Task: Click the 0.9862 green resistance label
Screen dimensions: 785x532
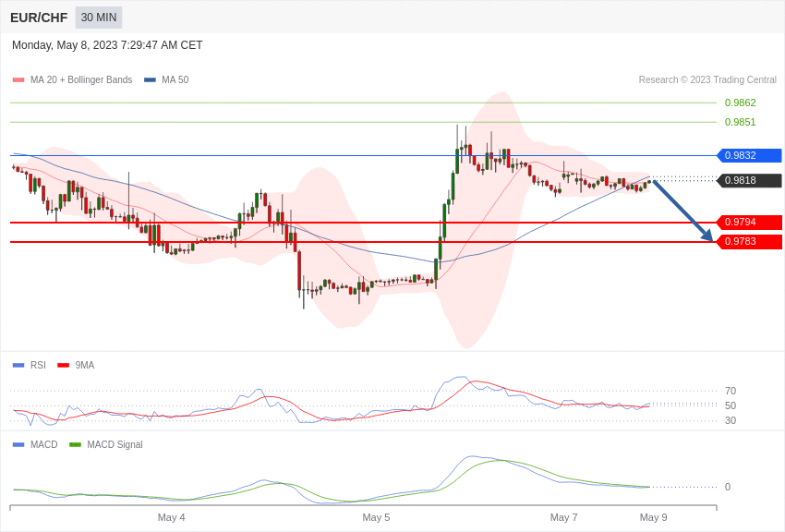Action: (740, 103)
